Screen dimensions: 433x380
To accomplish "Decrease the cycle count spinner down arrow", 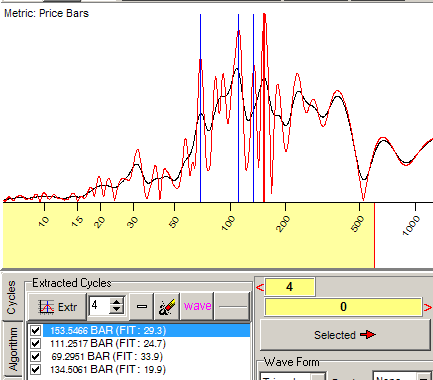I will tap(116, 310).
